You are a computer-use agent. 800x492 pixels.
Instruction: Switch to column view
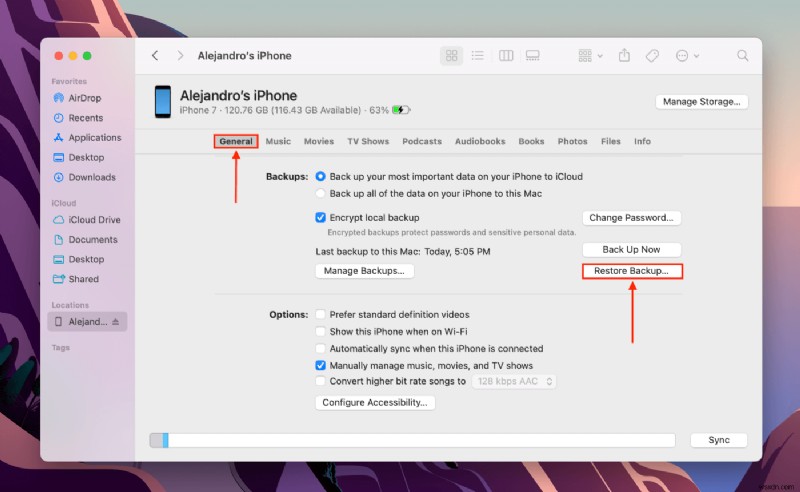pos(506,56)
